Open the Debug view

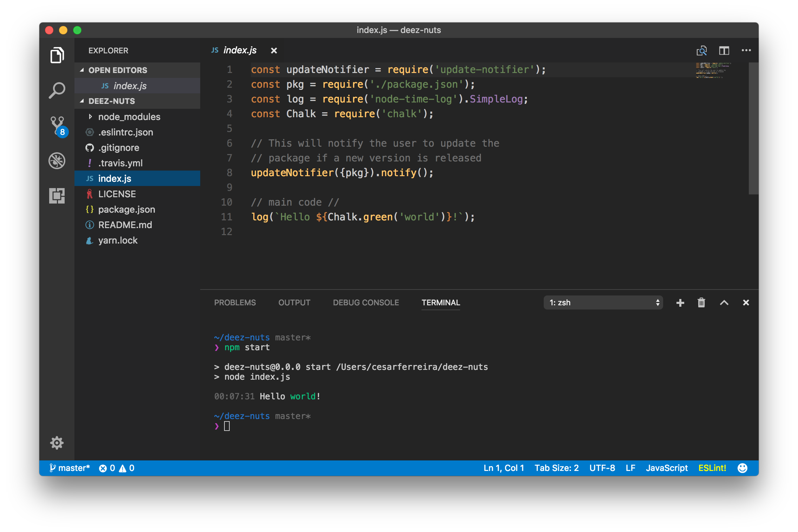click(57, 161)
